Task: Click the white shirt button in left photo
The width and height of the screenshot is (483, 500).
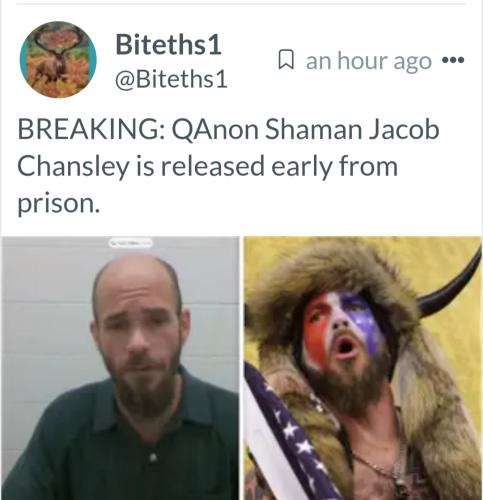Action: tap(153, 457)
